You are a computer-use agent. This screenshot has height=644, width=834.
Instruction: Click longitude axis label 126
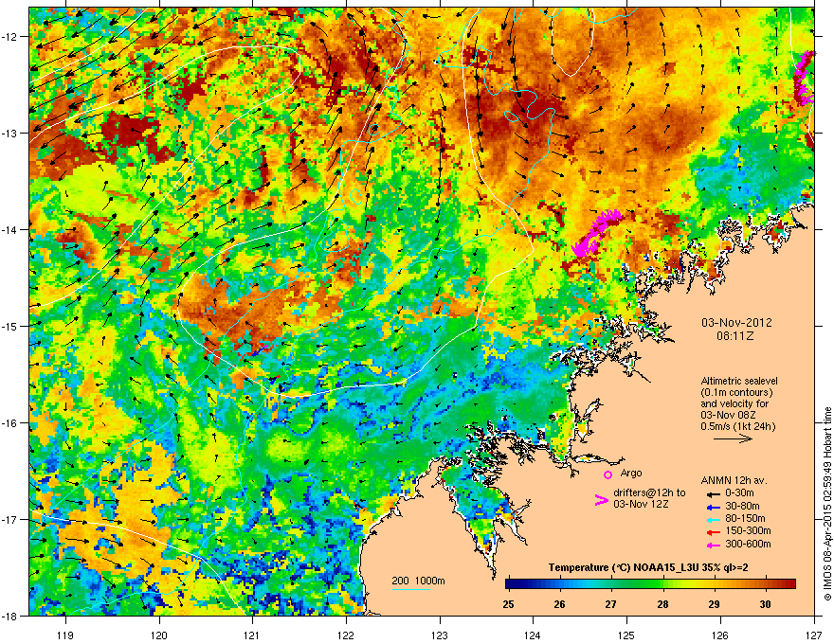[x=720, y=635]
